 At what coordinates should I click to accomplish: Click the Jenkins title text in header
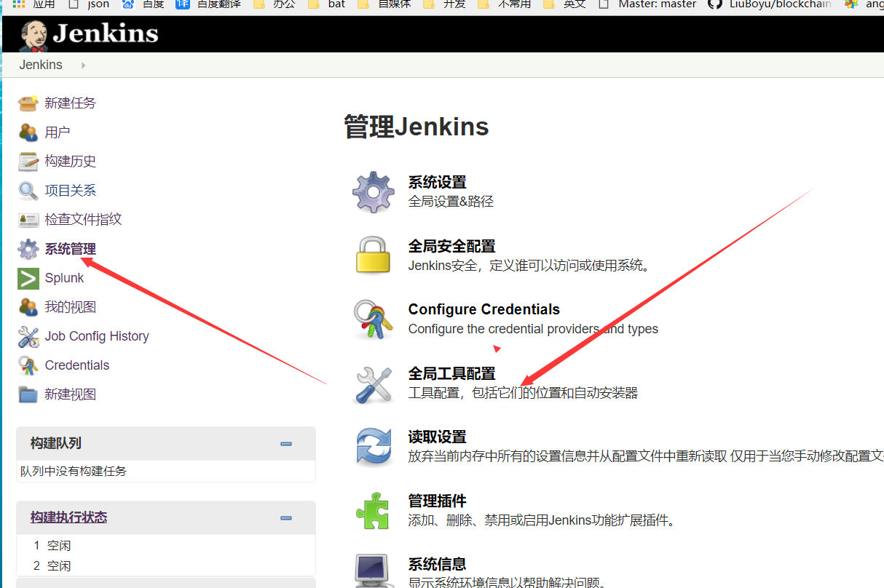point(106,33)
